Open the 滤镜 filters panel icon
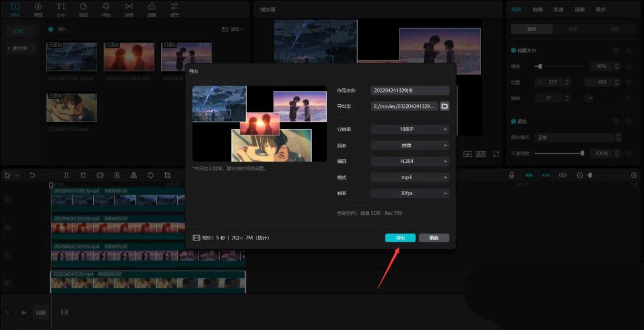 (x=151, y=9)
